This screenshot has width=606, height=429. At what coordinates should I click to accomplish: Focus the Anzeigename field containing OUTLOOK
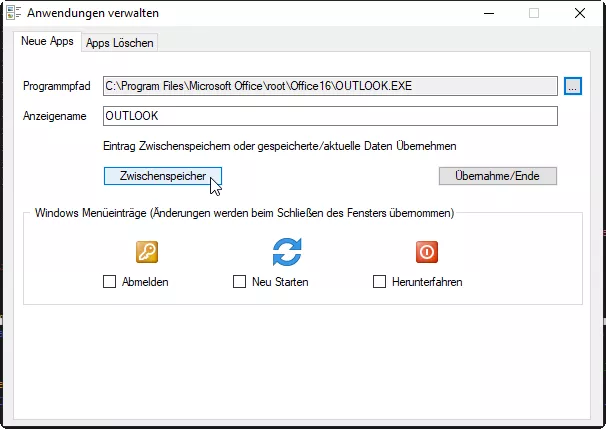point(330,116)
